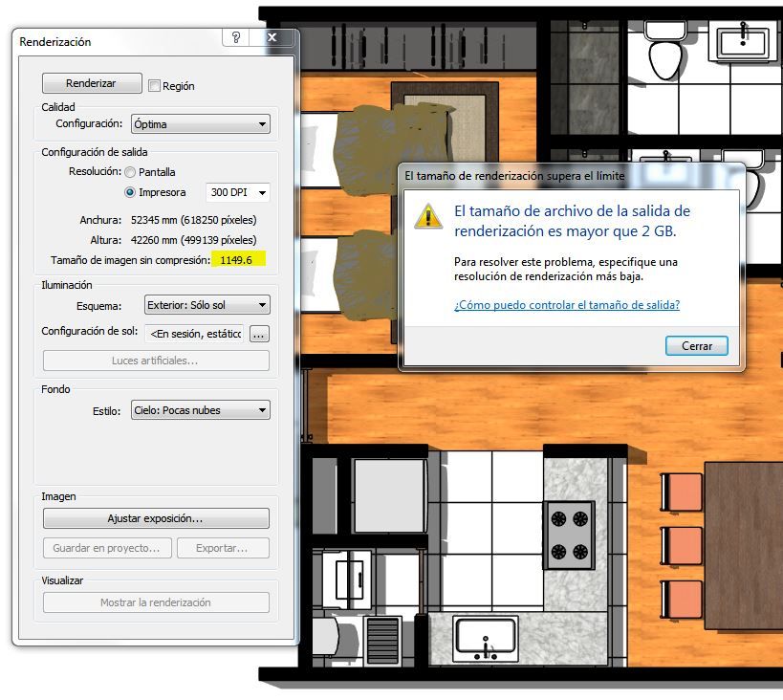Screen dimensions: 783x700
Task: Click the Configuración de sol field
Action: [x=194, y=334]
